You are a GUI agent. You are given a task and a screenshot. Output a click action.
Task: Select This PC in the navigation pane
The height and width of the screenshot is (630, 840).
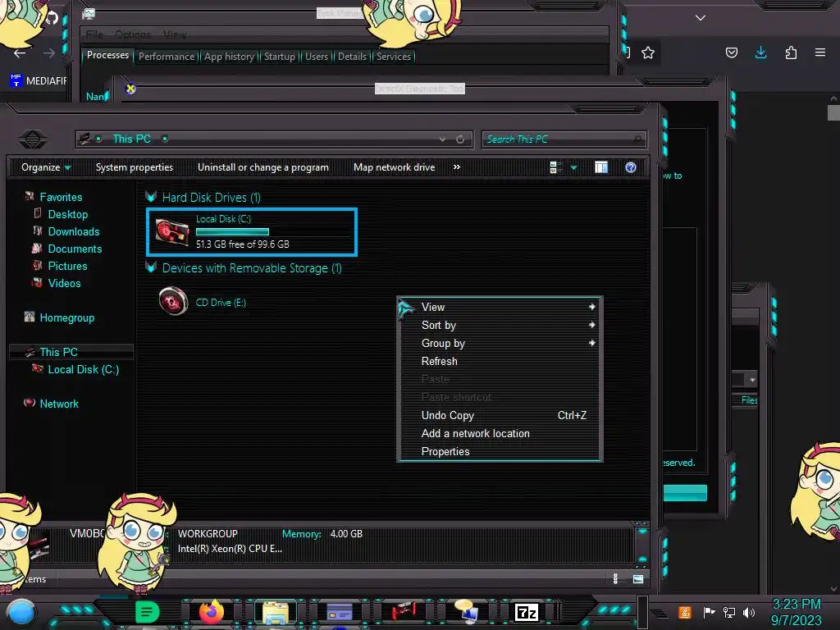coord(58,352)
